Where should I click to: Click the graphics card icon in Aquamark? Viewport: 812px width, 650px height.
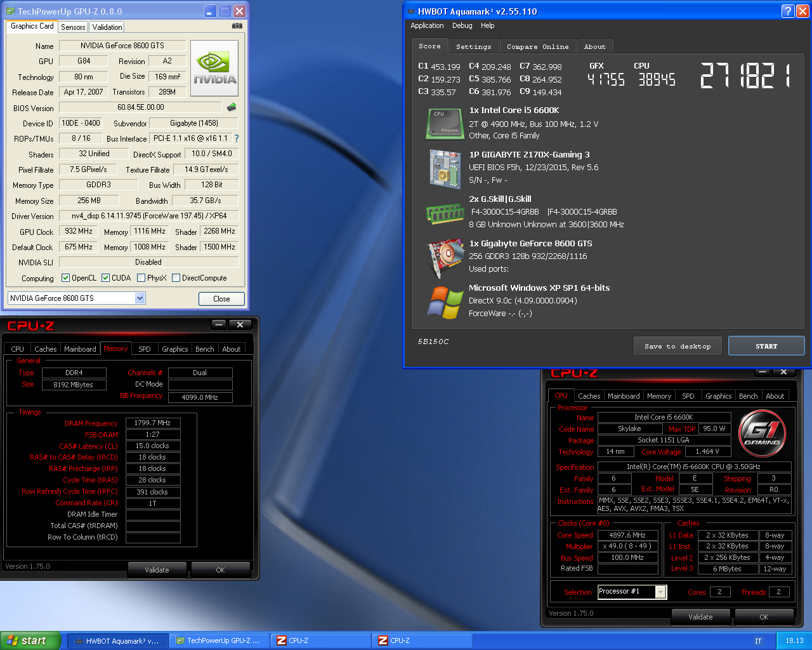(445, 258)
